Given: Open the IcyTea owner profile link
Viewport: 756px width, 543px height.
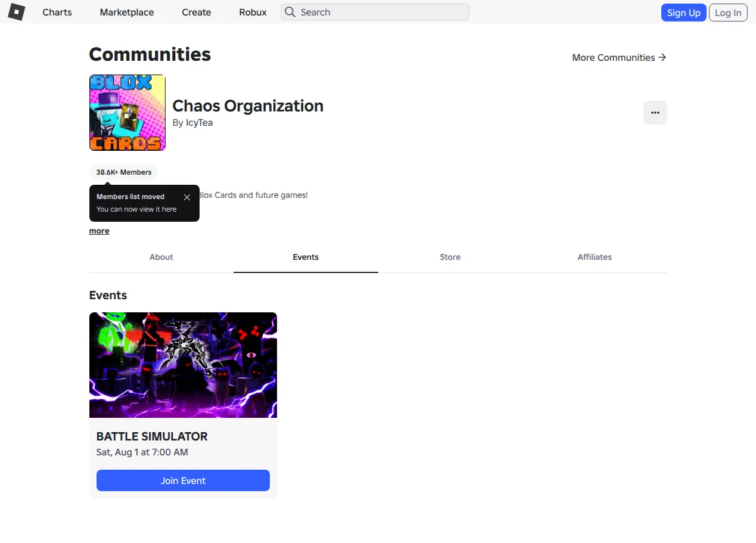Looking at the screenshot, I should coord(199,123).
